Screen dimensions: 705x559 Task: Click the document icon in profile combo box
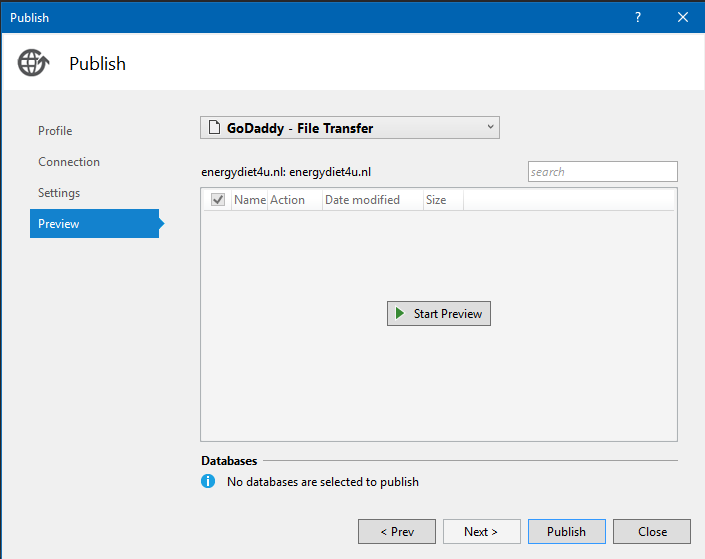214,128
